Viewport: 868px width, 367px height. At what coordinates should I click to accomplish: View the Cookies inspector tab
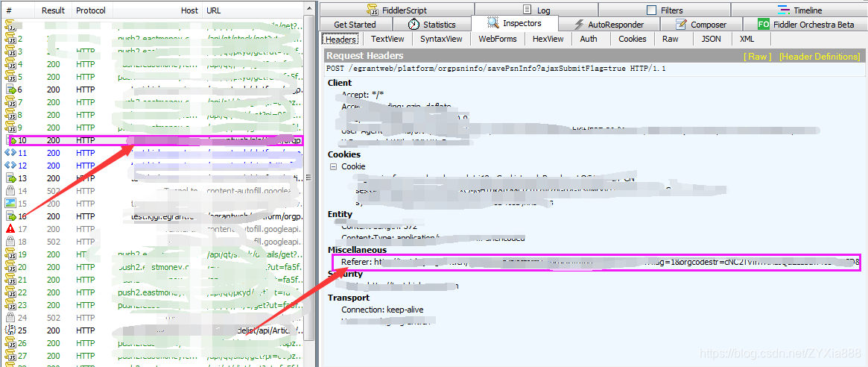click(632, 39)
